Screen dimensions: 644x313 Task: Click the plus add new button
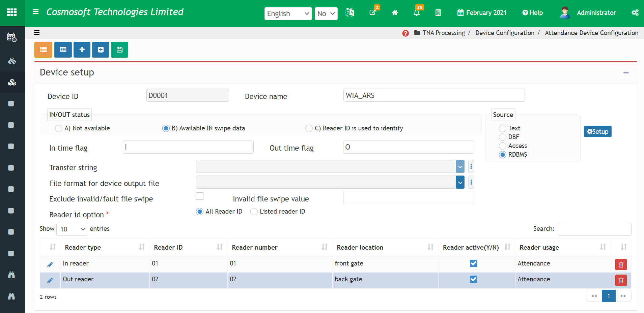pos(82,50)
